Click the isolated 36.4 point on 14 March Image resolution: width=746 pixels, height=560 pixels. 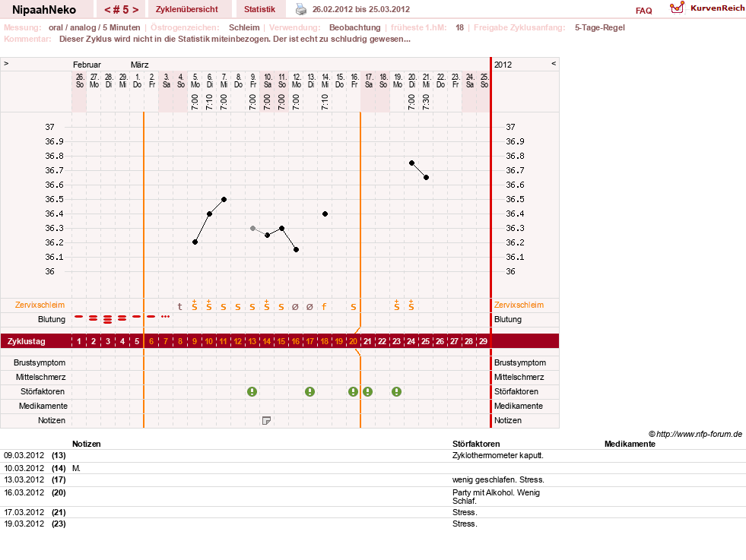click(325, 214)
